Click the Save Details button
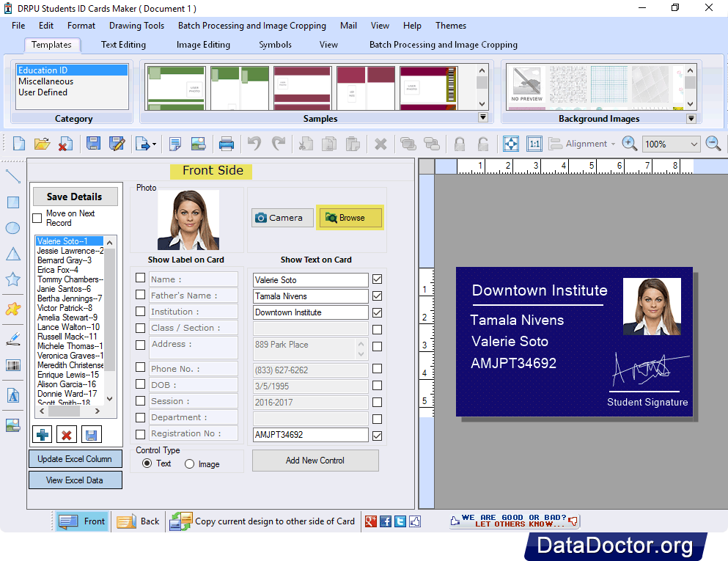This screenshot has width=728, height=561. point(75,197)
